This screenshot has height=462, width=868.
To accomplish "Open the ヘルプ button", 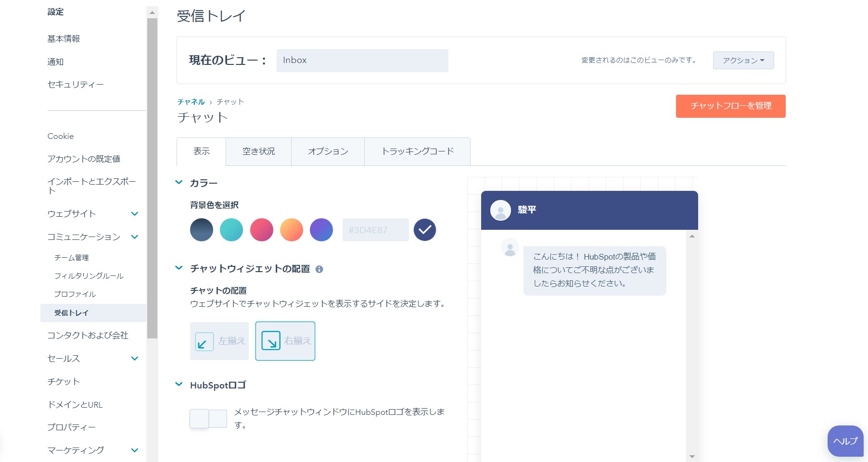I will pos(845,441).
